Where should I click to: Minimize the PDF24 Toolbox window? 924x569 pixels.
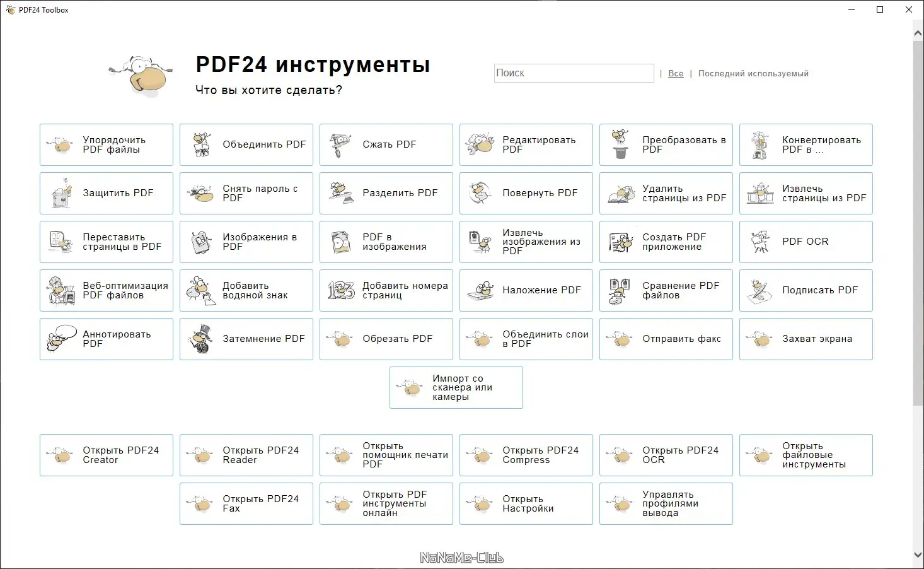tap(851, 9)
